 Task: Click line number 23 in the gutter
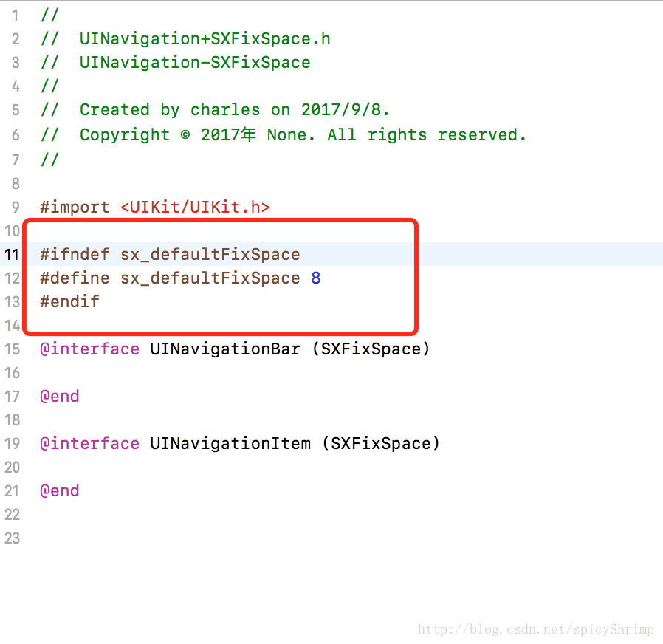tap(13, 538)
